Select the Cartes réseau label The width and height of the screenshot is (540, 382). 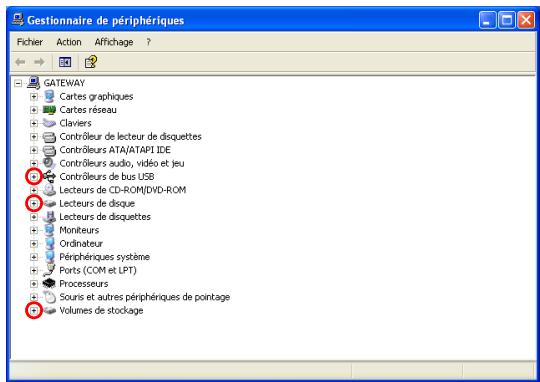[88, 110]
